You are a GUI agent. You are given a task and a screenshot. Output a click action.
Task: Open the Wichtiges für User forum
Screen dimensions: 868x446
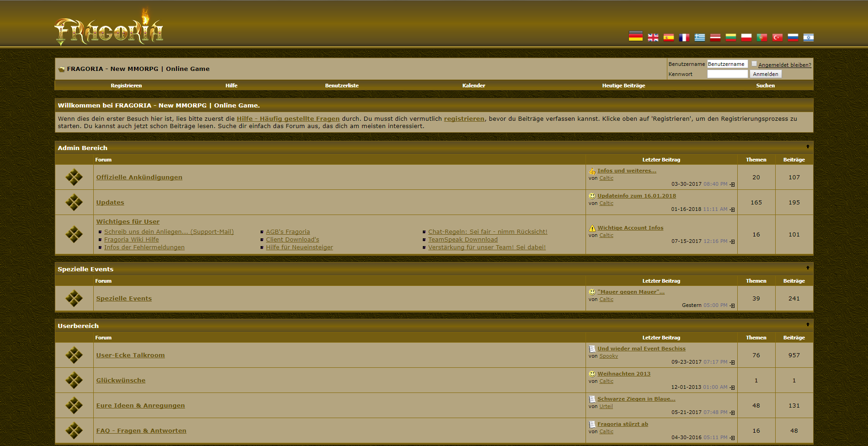pos(128,222)
